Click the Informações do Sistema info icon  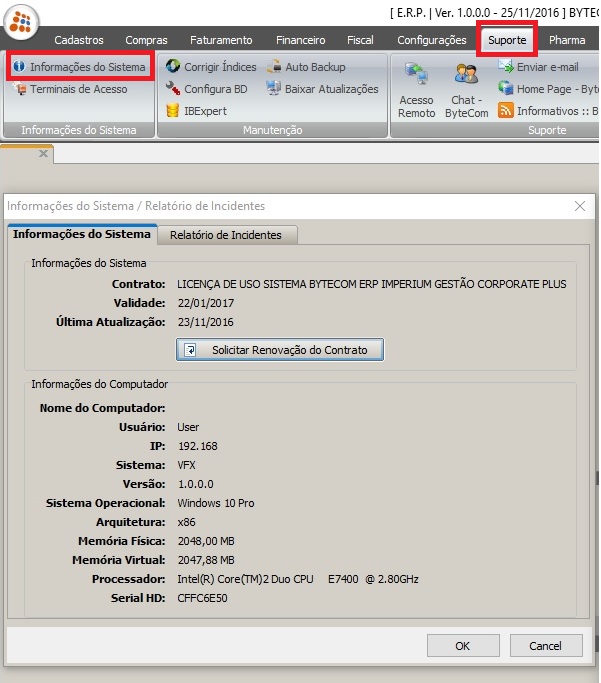(x=19, y=66)
